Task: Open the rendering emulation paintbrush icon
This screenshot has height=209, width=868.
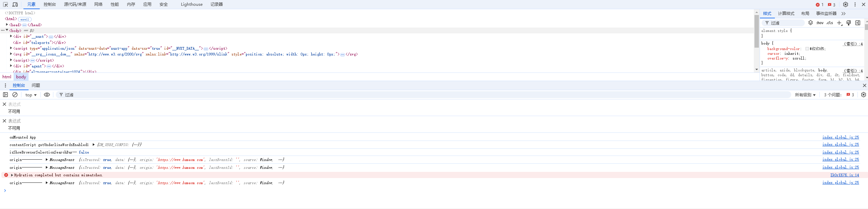Action: coord(849,23)
